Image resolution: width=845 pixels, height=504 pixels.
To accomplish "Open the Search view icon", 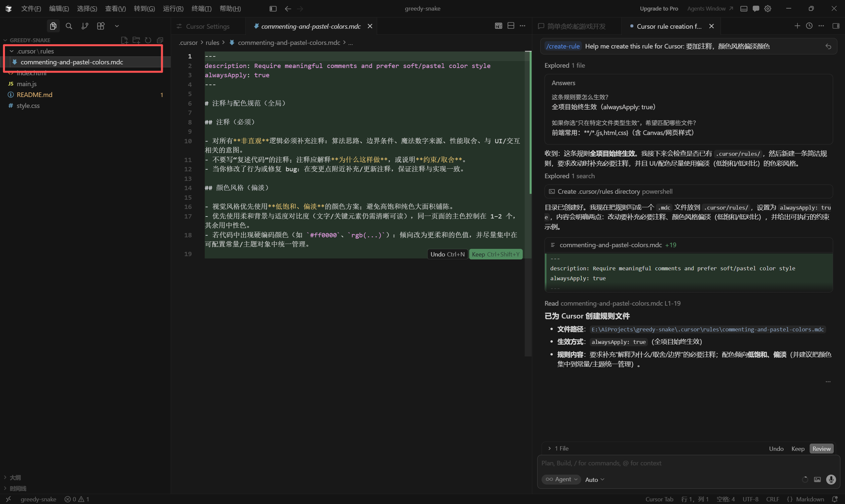I will [x=69, y=26].
